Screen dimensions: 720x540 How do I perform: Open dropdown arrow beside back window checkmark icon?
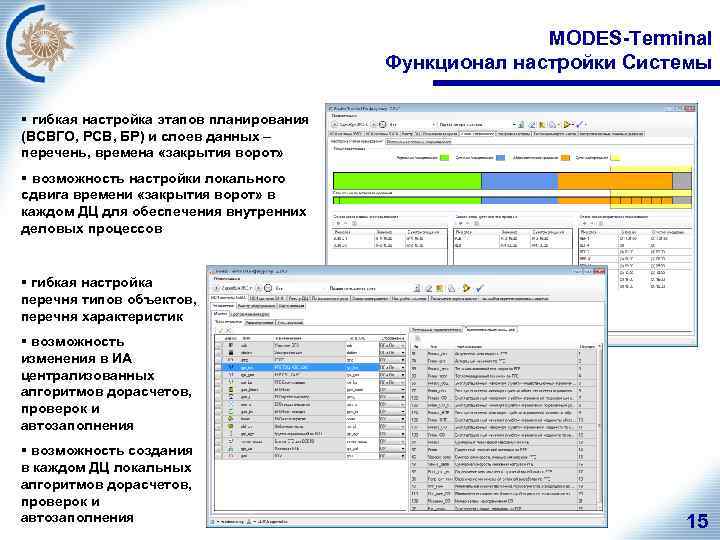585,124
